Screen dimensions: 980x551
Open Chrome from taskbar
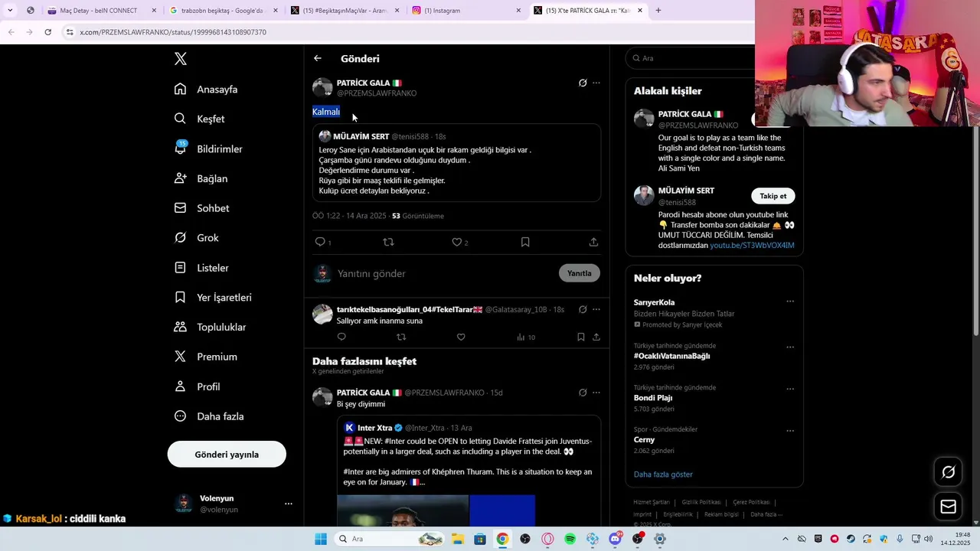pos(502,539)
